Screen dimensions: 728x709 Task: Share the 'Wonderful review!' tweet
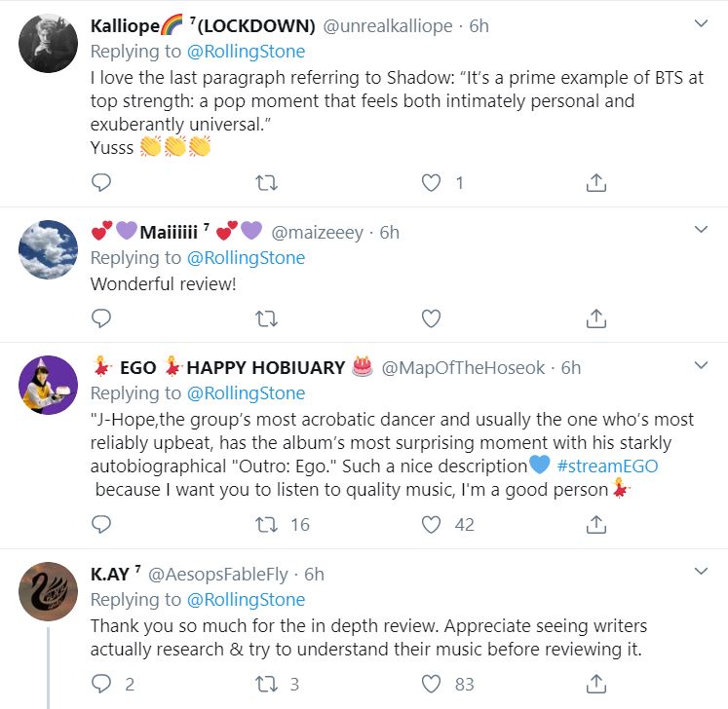coord(596,318)
